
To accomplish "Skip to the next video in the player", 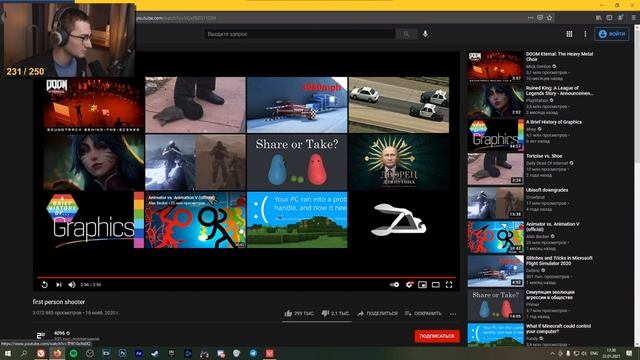I will (59, 284).
